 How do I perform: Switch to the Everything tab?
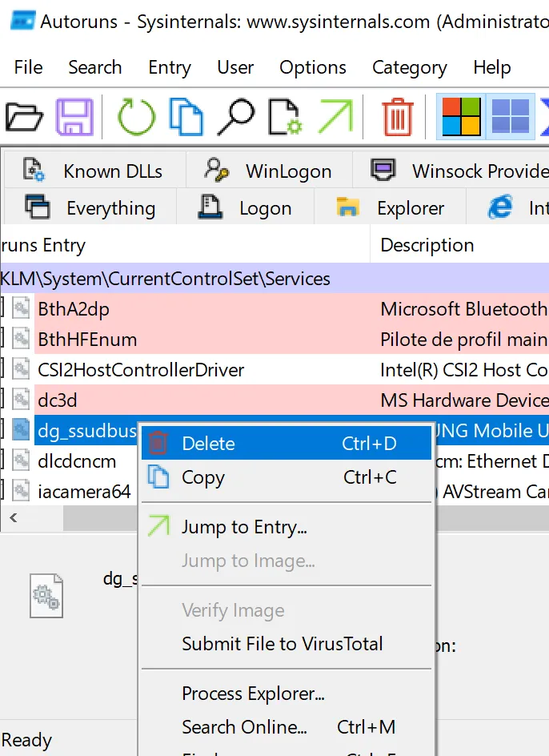[x=90, y=207]
